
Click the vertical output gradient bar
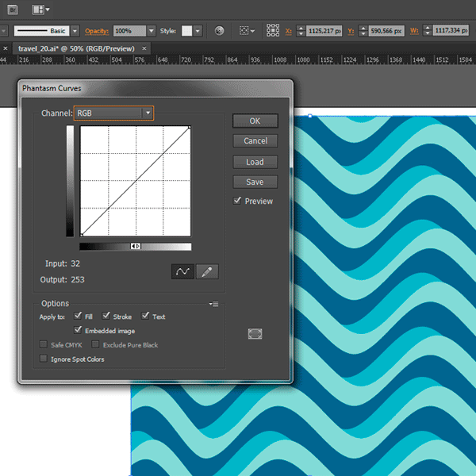point(70,181)
